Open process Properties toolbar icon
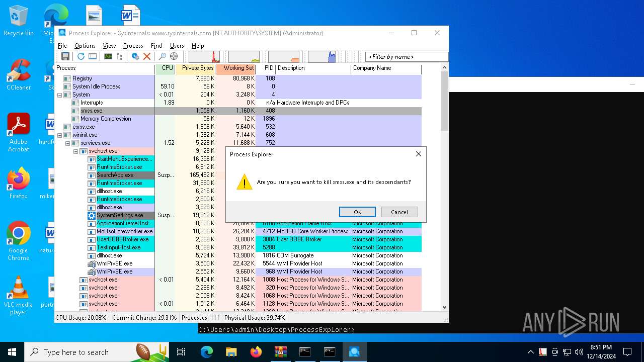The height and width of the screenshot is (362, 644). 135,56
